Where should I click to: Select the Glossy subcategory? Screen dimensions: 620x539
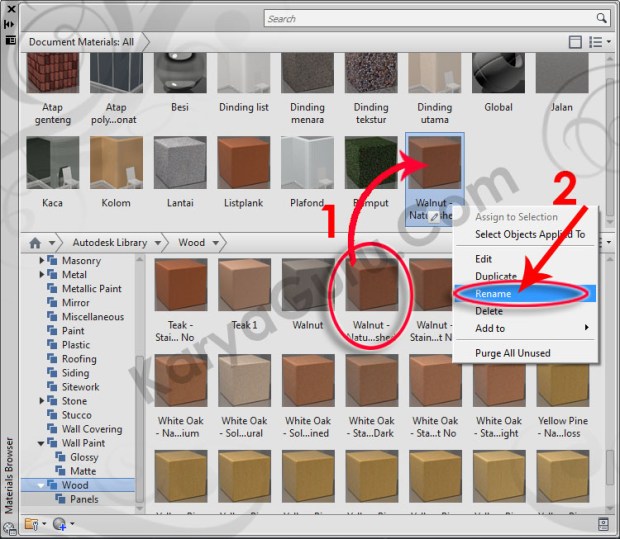click(x=84, y=457)
